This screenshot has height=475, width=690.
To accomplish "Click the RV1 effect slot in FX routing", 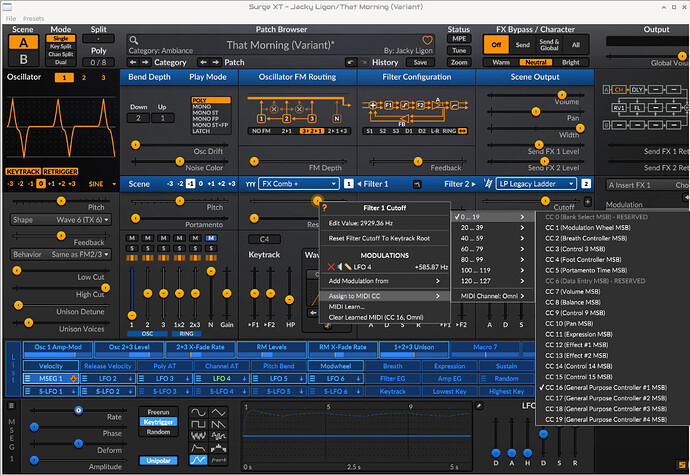I will [x=619, y=107].
